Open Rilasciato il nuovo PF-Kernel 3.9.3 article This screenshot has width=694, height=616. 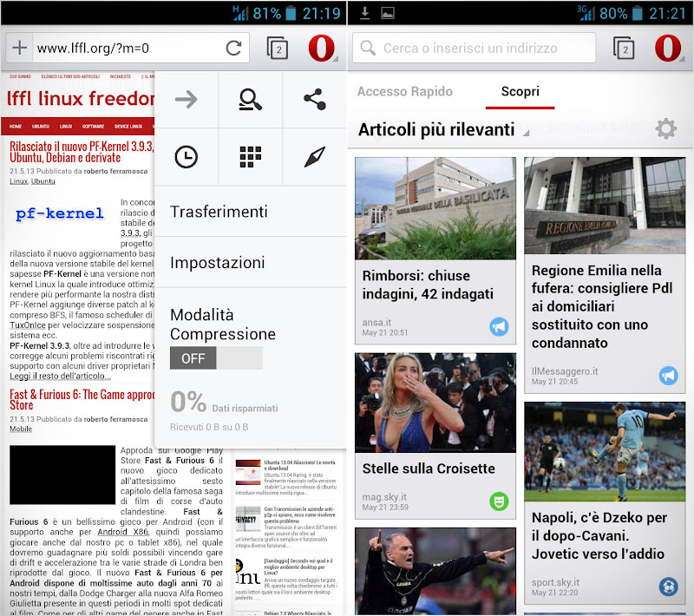click(82, 152)
